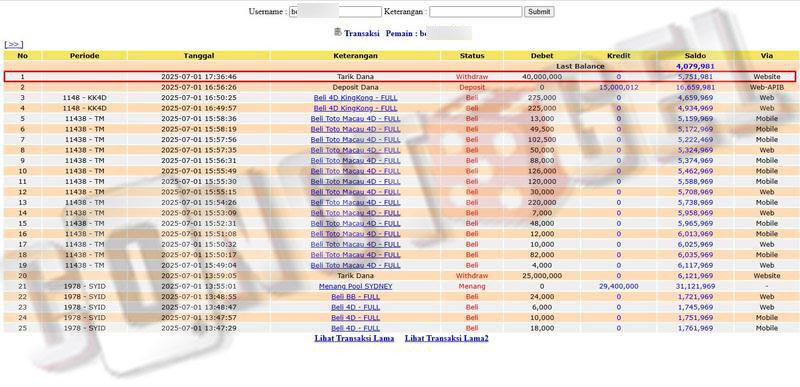The image size is (800, 387).
Task: Click the small icon beside Transaksi heading
Action: coord(338,32)
